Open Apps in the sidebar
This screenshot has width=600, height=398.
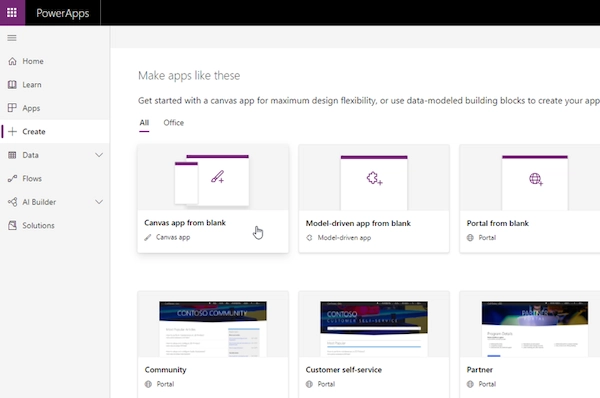(55, 108)
